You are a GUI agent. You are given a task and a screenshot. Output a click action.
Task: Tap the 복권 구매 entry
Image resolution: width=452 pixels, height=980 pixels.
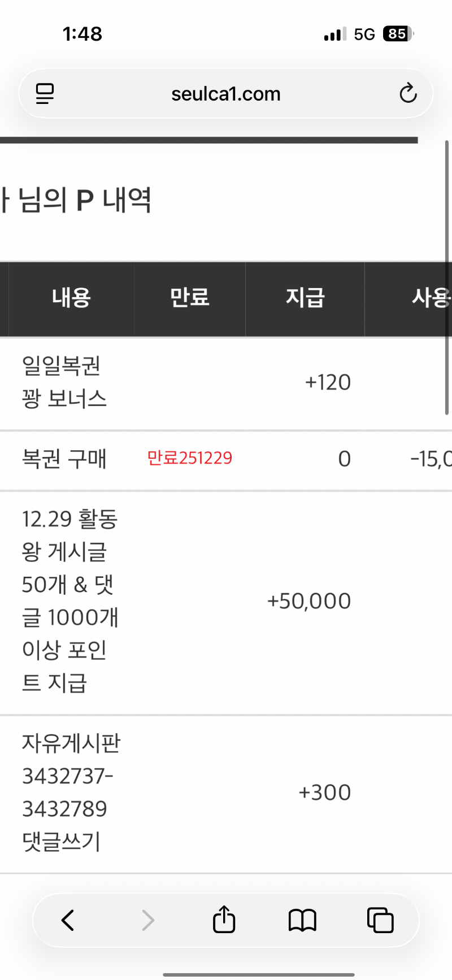coord(64,459)
